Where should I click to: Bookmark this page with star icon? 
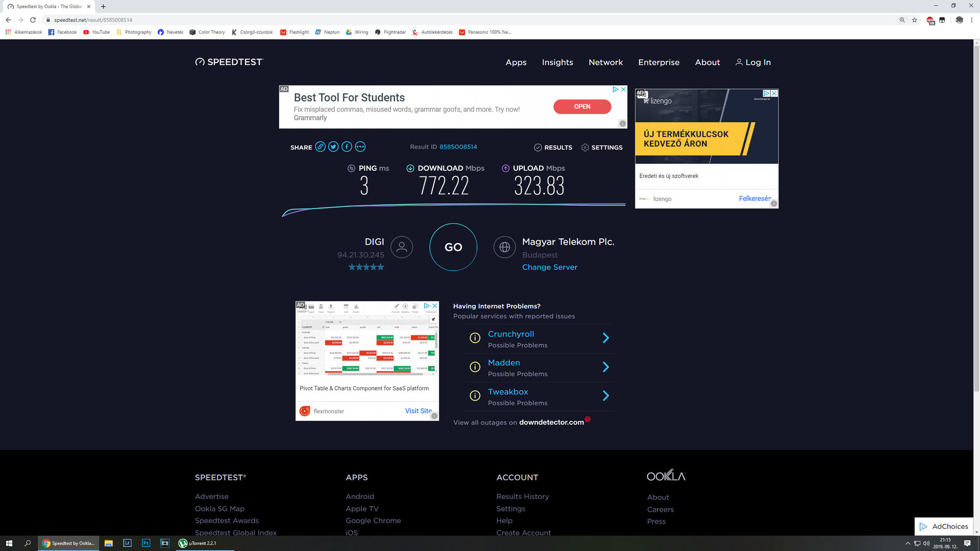(914, 20)
